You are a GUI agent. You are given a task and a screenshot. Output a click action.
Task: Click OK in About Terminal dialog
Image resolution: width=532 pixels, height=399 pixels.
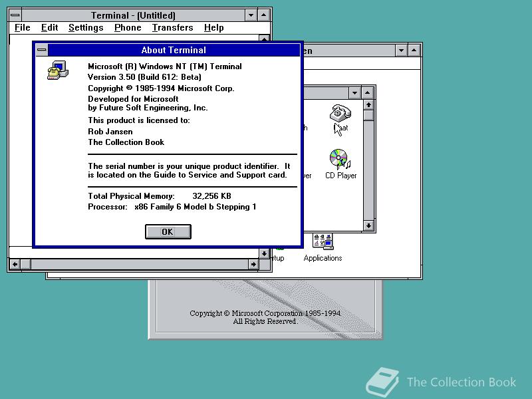pyautogui.click(x=168, y=231)
